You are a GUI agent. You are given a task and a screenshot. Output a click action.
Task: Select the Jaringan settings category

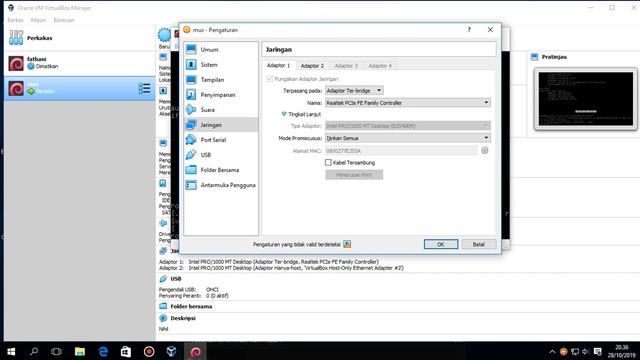coord(221,125)
